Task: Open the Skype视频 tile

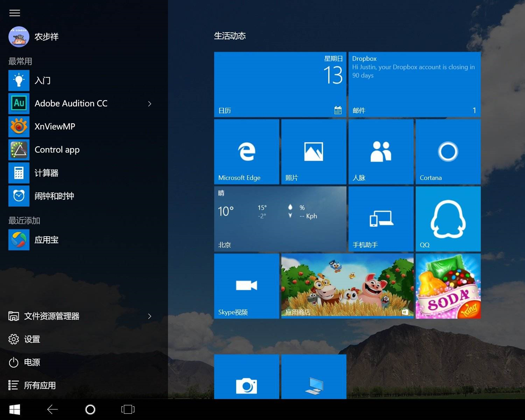Action: coord(247,286)
